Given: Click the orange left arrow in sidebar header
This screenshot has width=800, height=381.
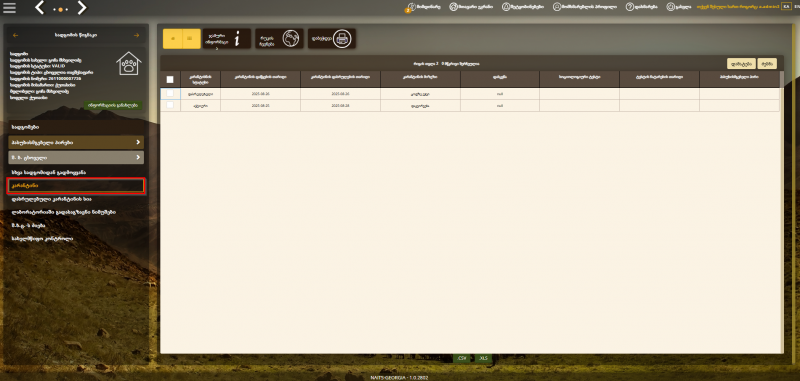Looking at the screenshot, I should [15, 35].
